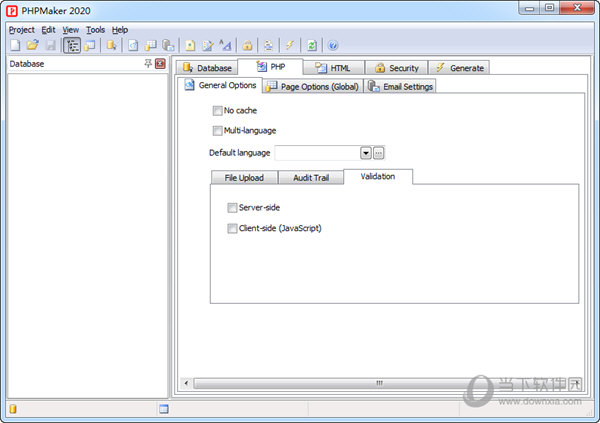Click the user toolbar icon right of padlock
The image size is (600, 423).
click(269, 46)
